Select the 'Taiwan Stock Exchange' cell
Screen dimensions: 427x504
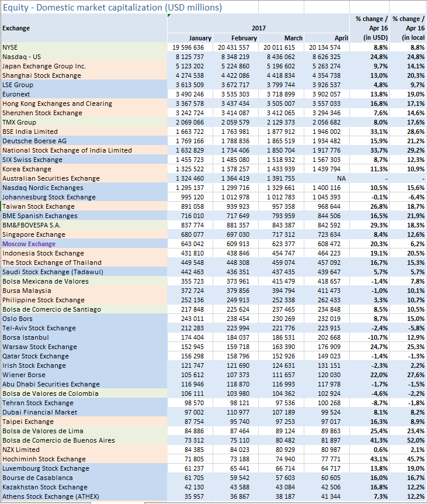tap(84, 206)
